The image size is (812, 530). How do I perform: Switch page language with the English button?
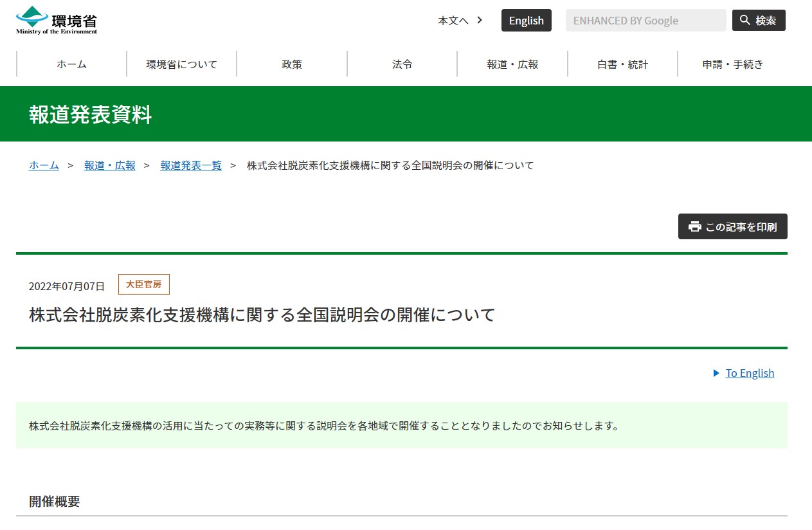pyautogui.click(x=526, y=20)
